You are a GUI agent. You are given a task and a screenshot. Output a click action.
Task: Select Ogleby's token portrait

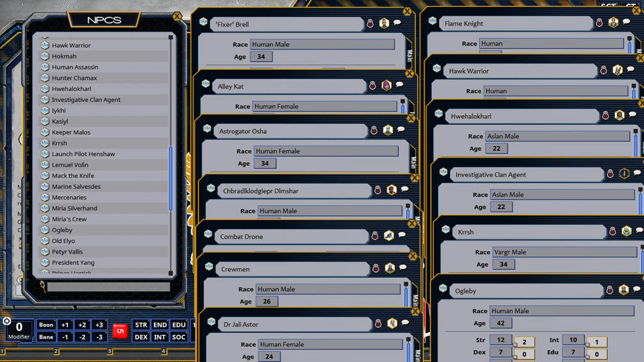(623, 290)
